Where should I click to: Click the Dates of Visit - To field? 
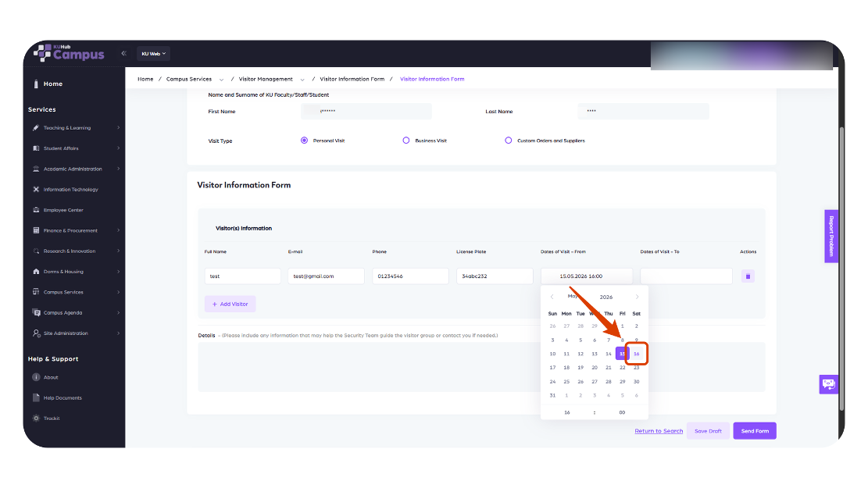point(686,276)
